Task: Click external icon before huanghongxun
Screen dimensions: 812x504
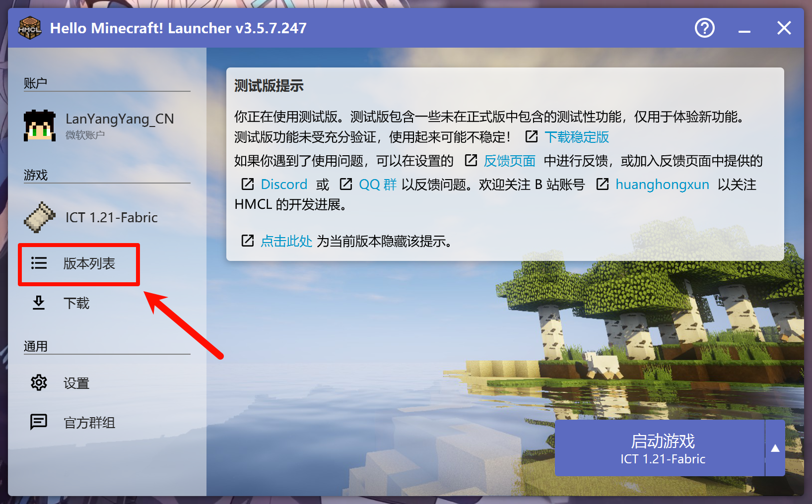Action: pyautogui.click(x=603, y=184)
